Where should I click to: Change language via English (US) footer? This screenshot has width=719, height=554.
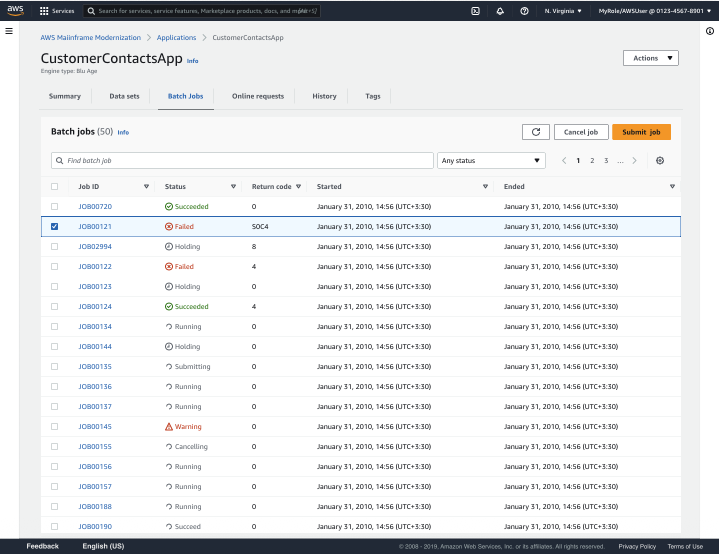pos(103,546)
